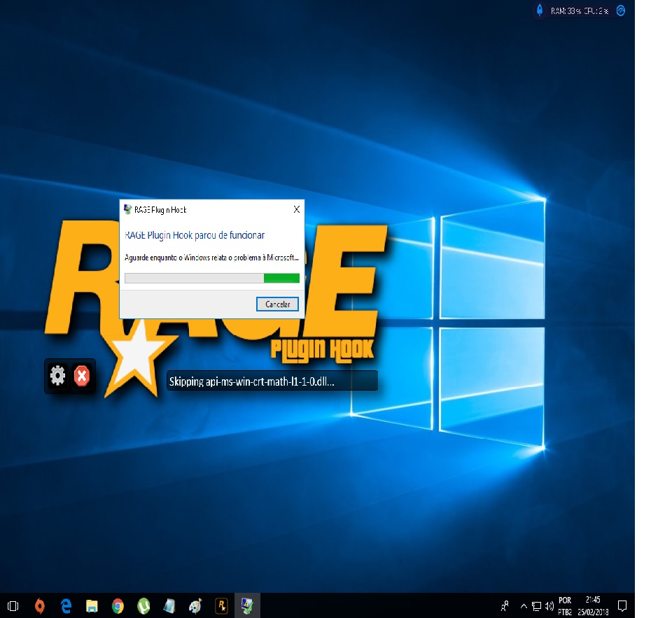Launch Google Chrome from the taskbar
This screenshot has height=618, width=672.
pos(118,605)
